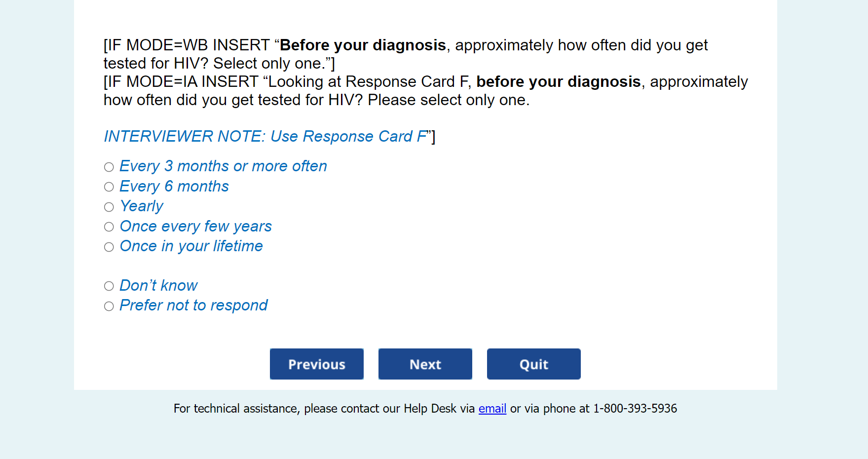Viewport: 868px width, 459px height.
Task: Select the 'Prefer not to respond' radio button
Action: 109,306
